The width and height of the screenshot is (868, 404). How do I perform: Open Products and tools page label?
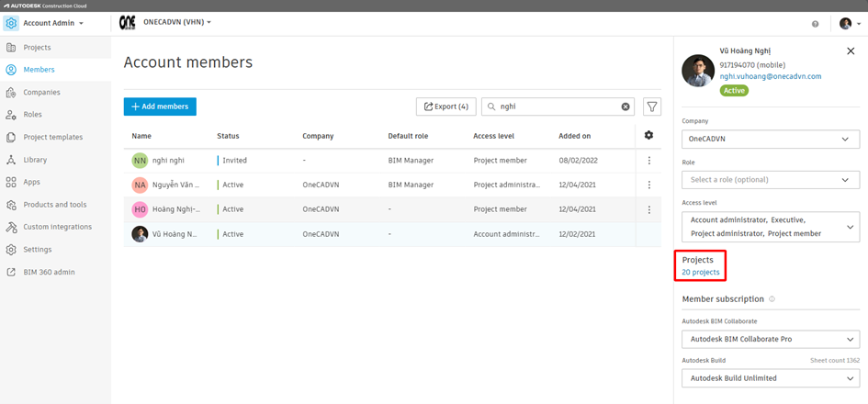55,205
